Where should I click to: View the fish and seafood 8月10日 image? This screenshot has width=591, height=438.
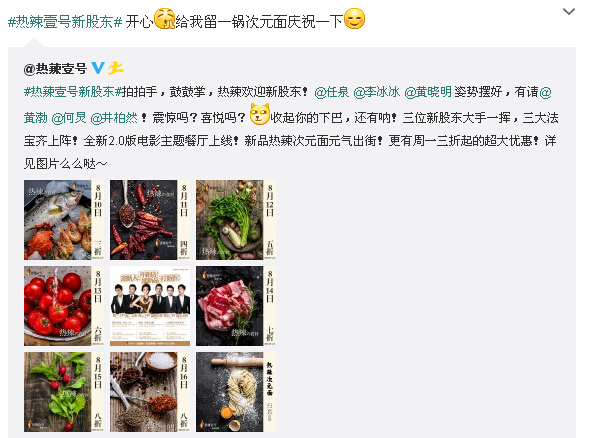pos(64,220)
